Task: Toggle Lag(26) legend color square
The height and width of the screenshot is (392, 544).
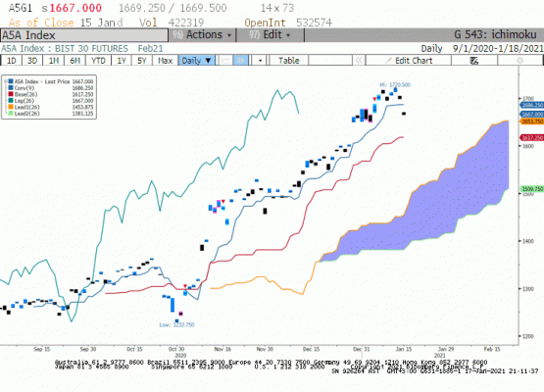Action: coord(11,101)
